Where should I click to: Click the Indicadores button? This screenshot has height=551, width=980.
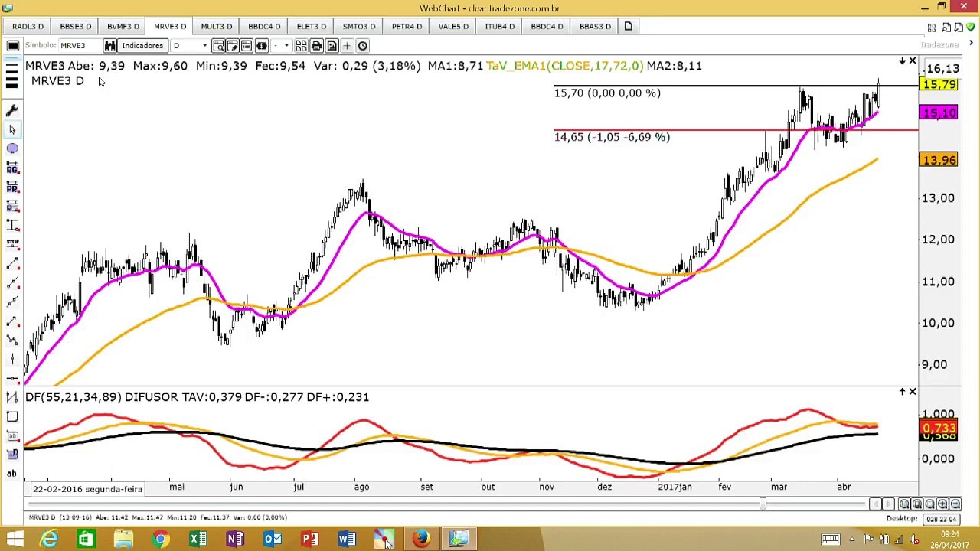point(142,46)
